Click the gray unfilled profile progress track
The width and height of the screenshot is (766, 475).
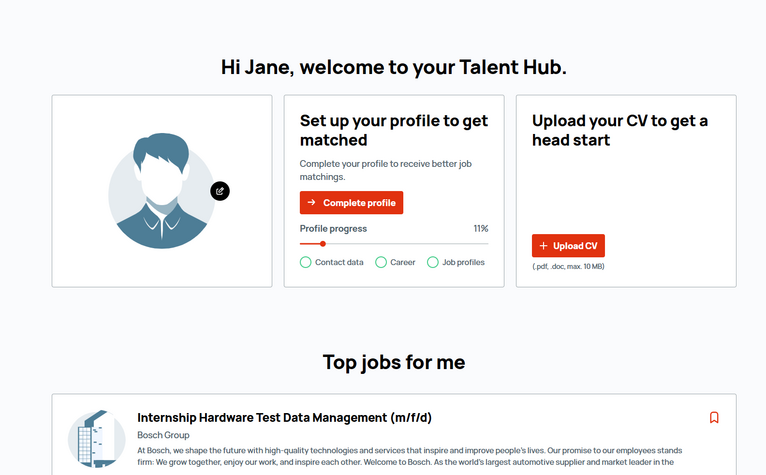(407, 243)
